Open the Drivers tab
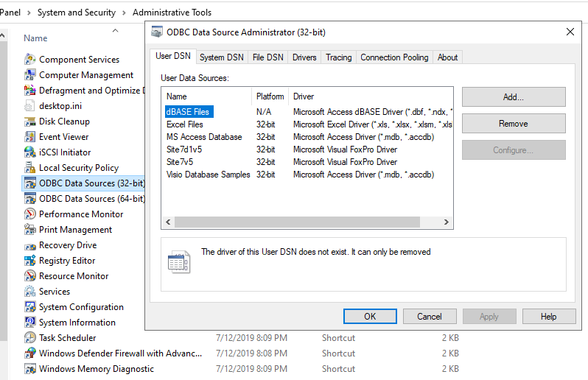588x380 pixels. coord(304,57)
